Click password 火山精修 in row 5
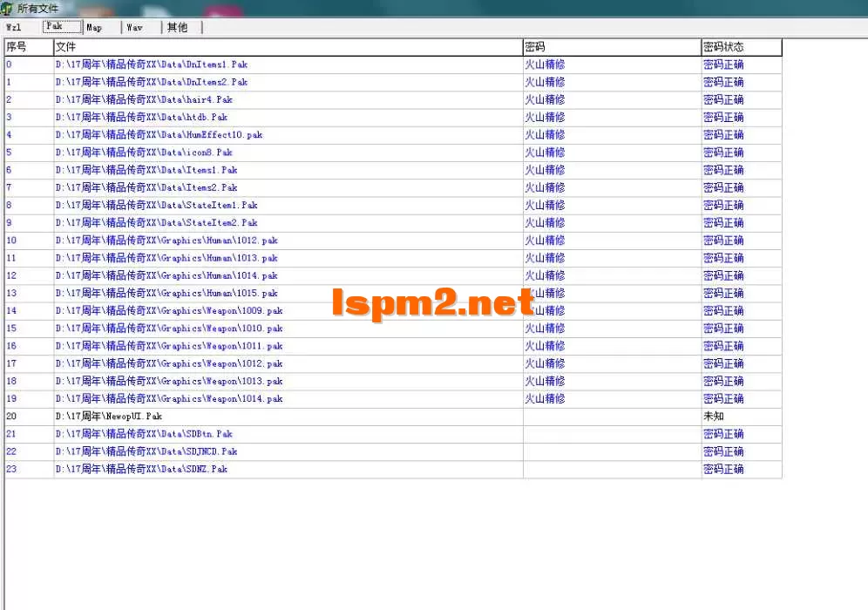Image resolution: width=868 pixels, height=610 pixels. pos(545,152)
